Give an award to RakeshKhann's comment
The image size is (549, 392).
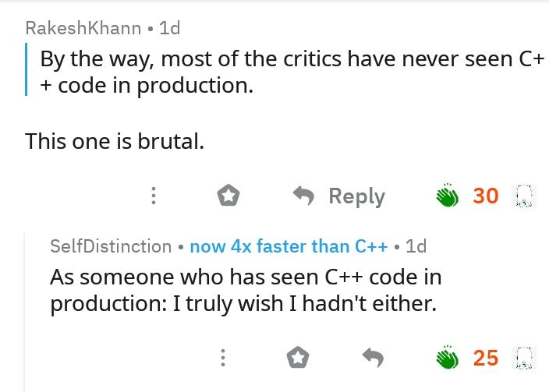pyautogui.click(x=228, y=195)
